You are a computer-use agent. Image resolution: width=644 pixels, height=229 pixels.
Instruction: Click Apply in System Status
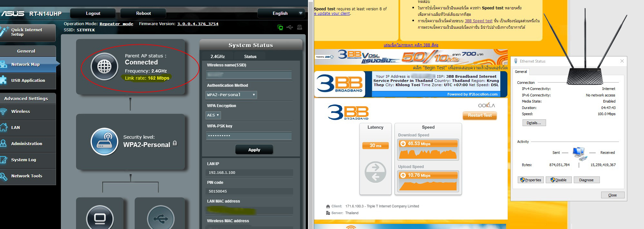[x=254, y=150]
